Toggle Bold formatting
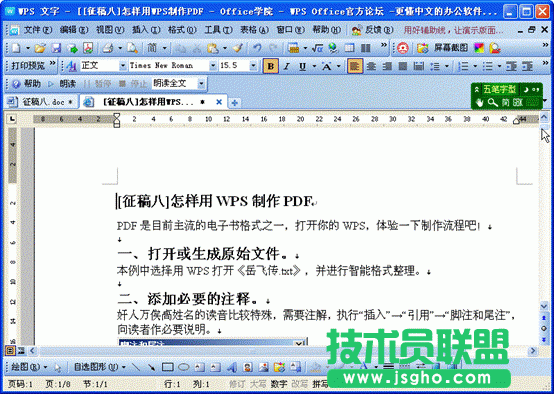 (x=271, y=66)
